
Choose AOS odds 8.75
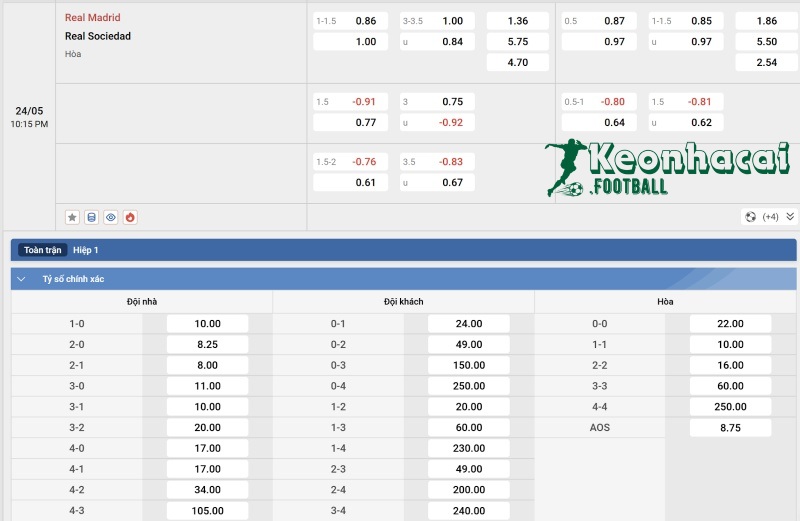click(730, 428)
